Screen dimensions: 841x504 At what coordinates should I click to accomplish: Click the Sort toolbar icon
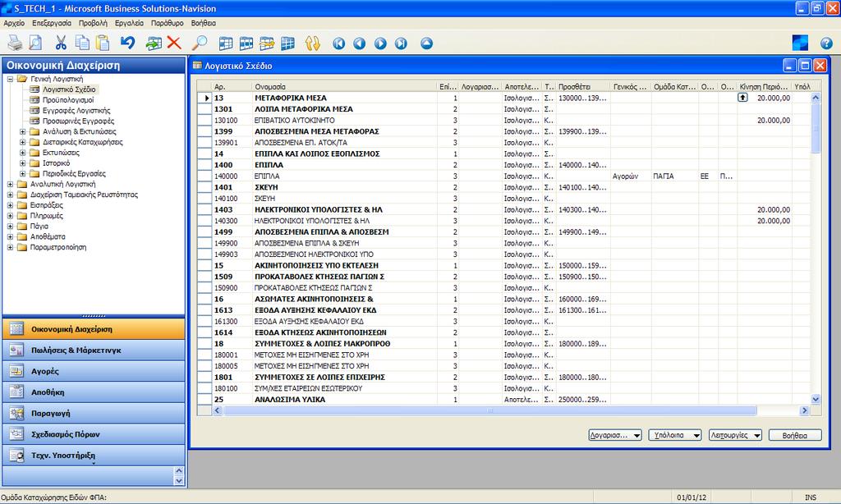tap(313, 43)
